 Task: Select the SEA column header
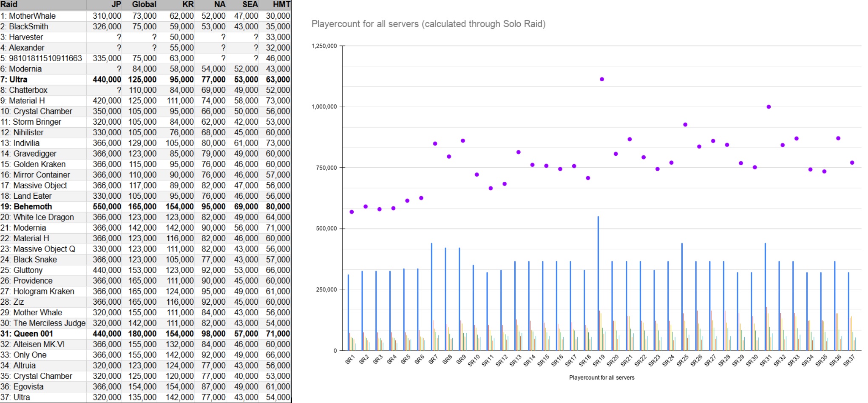[x=250, y=5]
